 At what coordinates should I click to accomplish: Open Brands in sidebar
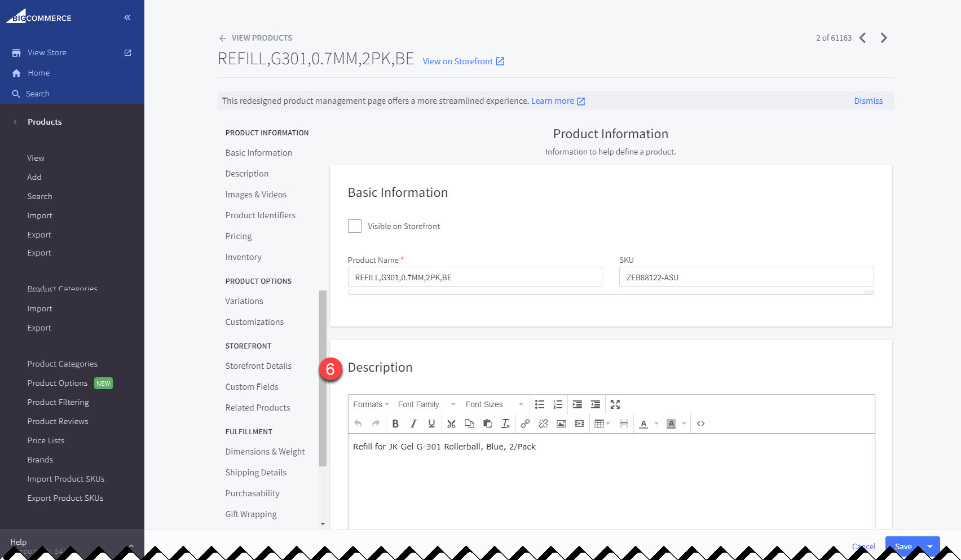[40, 460]
